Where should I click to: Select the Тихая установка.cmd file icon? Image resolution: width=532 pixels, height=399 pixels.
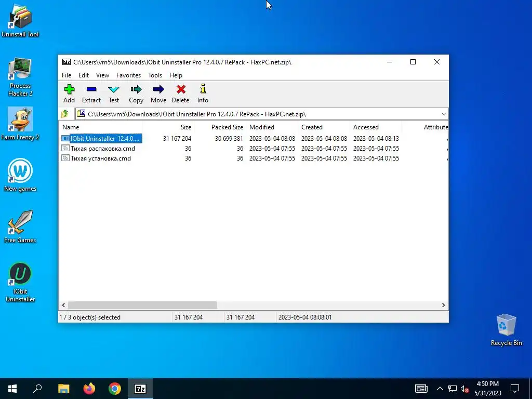click(x=65, y=158)
